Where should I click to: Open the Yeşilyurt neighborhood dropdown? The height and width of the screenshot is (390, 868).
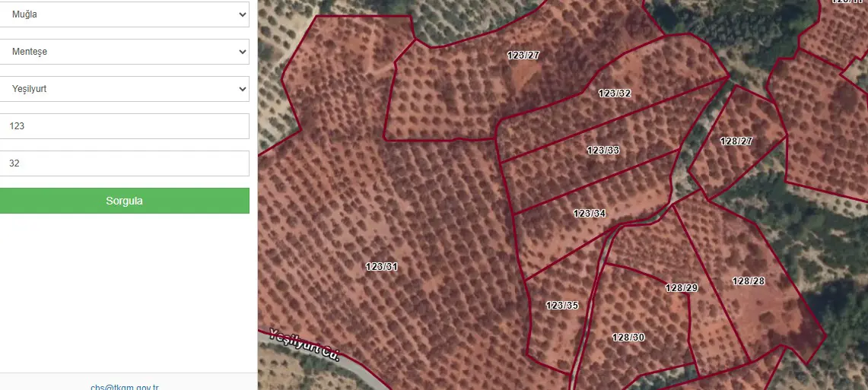[125, 88]
